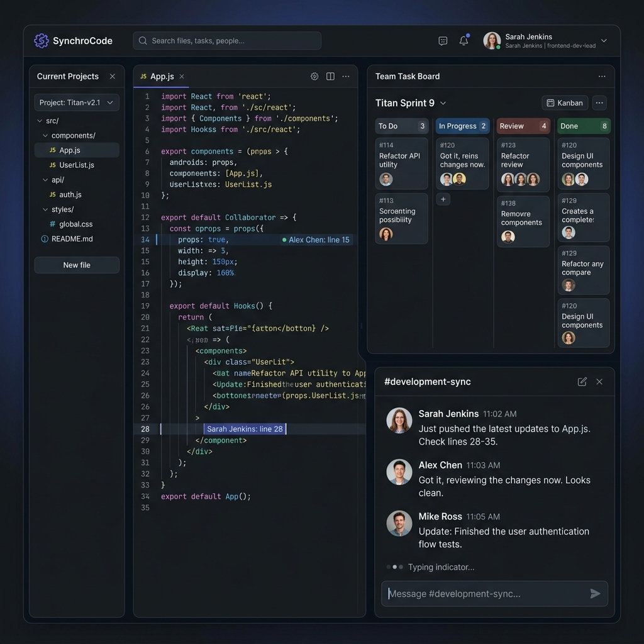Collapse the components/ folder
Screen dimensions: 644x644
(x=45, y=136)
